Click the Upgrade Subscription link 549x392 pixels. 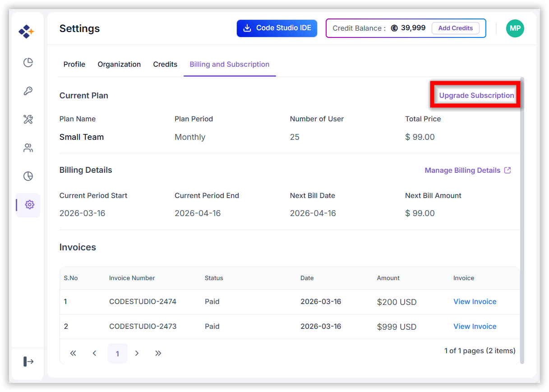pos(476,96)
